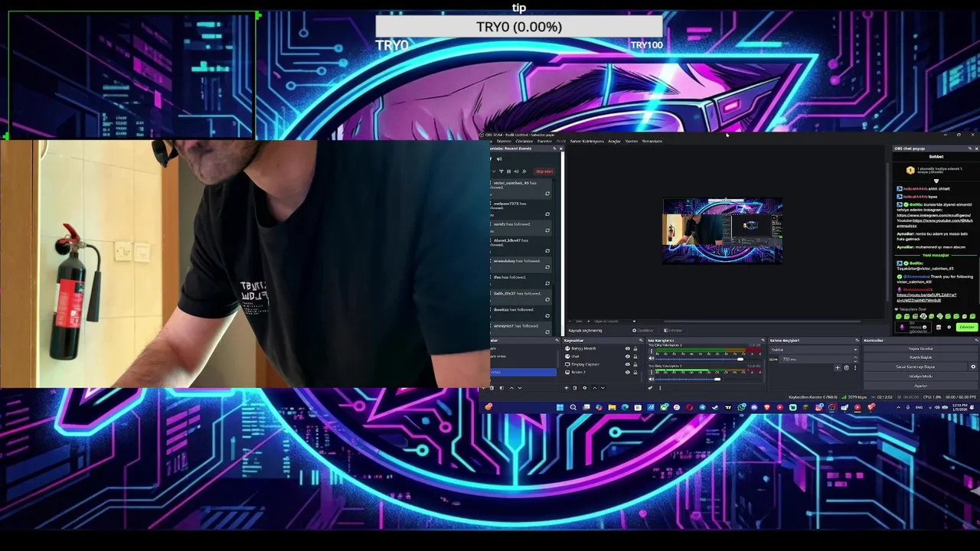Replay the melanor7373 follow alert
Screen dimensions: 980x551
tap(547, 214)
